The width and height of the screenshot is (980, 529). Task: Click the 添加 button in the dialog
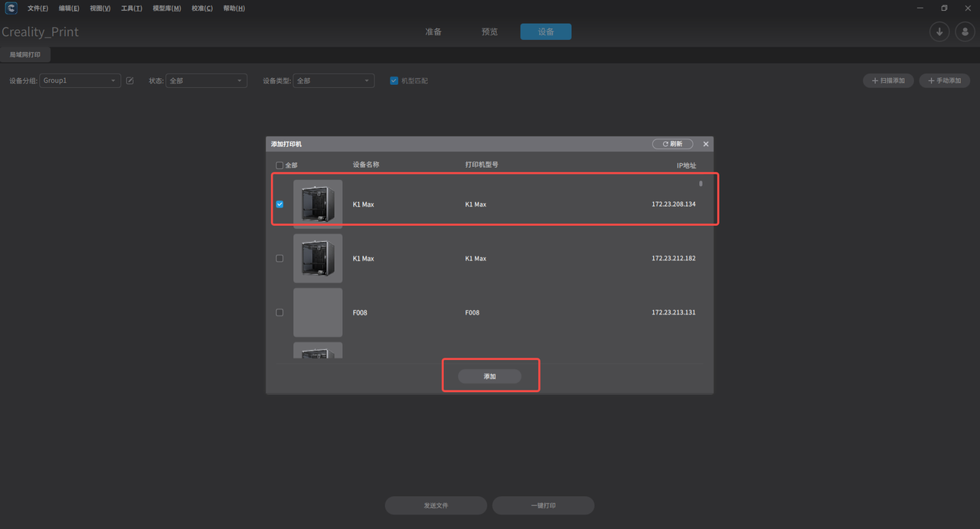tap(490, 377)
